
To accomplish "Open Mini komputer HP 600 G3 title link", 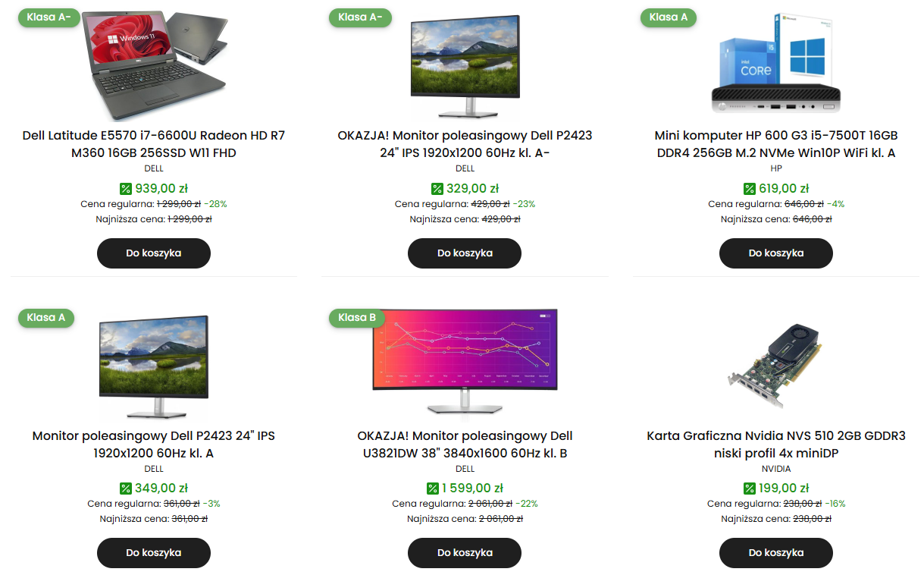I will click(x=775, y=144).
